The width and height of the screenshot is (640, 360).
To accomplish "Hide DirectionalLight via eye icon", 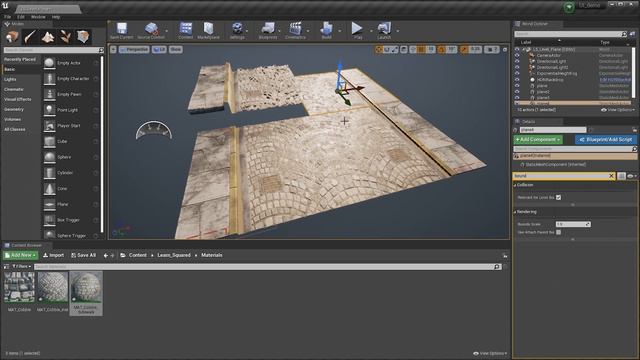I will (x=517, y=61).
